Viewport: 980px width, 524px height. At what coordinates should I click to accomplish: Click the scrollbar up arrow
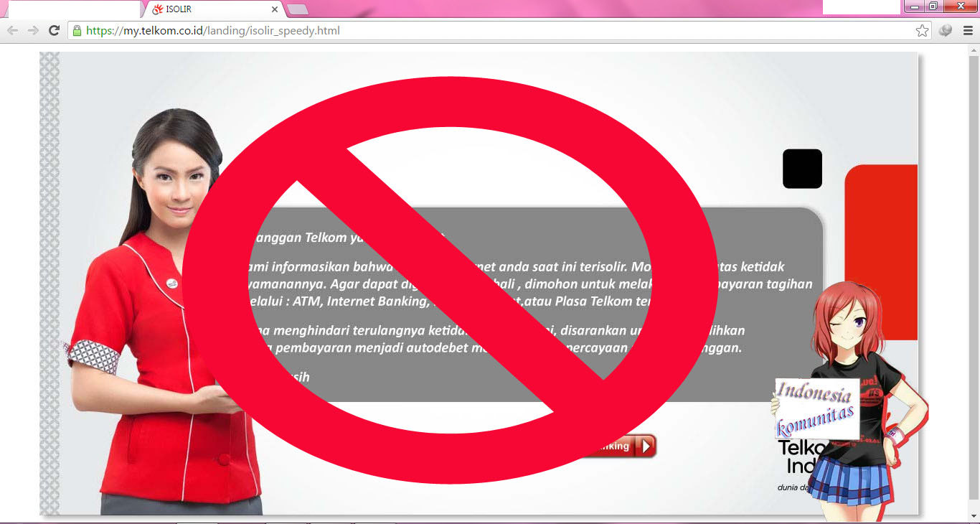point(974,50)
